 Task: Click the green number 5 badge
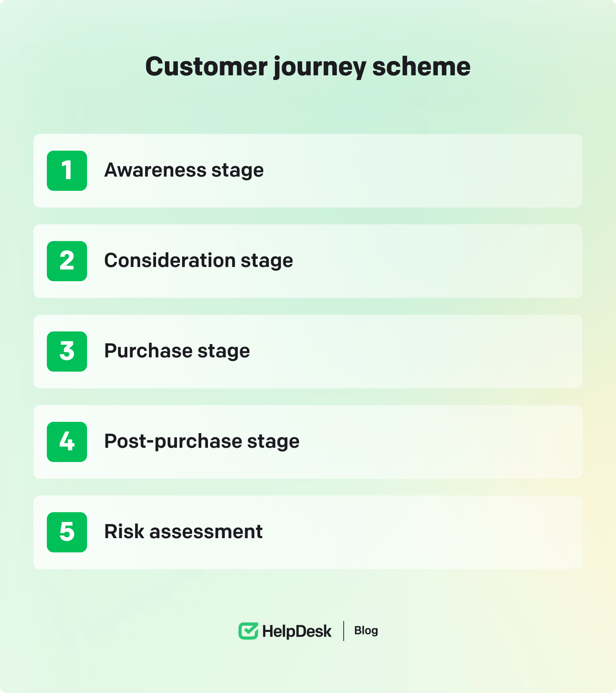[67, 532]
